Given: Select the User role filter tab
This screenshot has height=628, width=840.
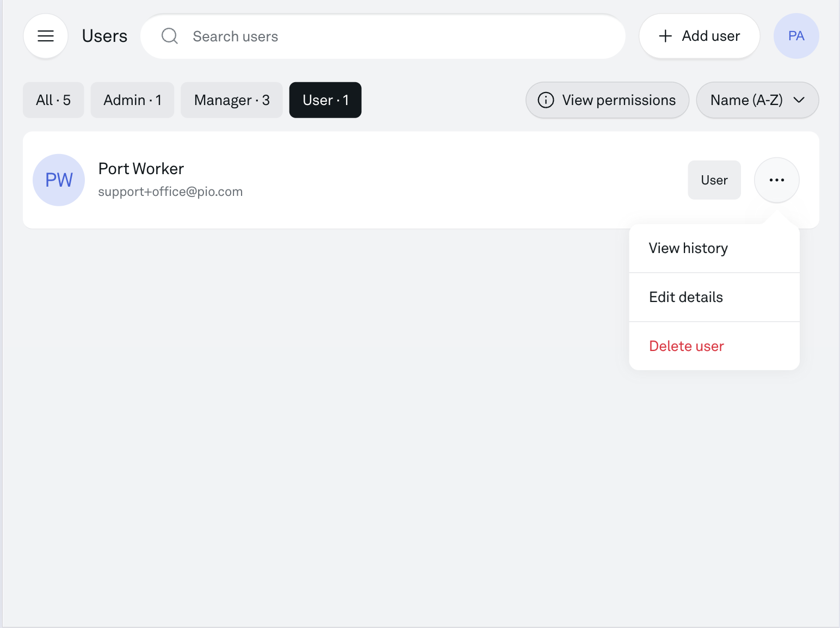Looking at the screenshot, I should tap(325, 100).
